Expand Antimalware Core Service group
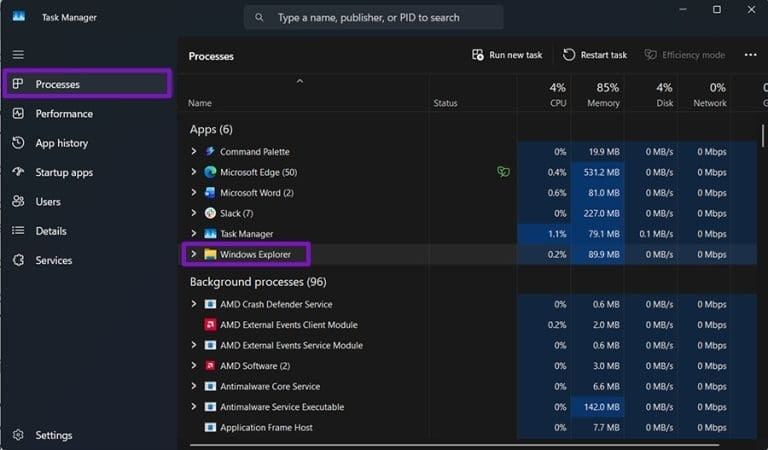 (x=193, y=386)
